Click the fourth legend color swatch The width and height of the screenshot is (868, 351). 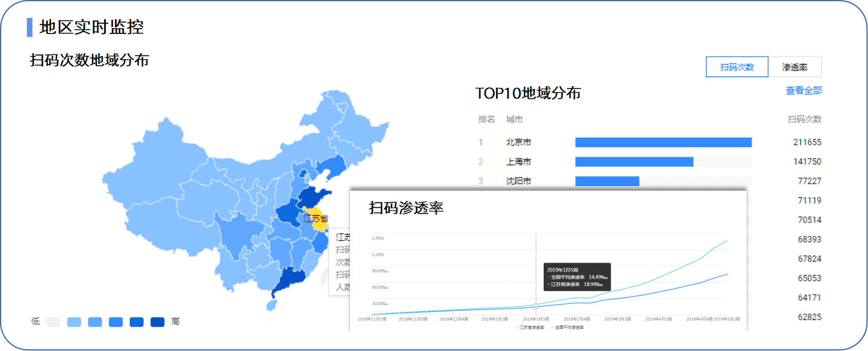pos(116,322)
